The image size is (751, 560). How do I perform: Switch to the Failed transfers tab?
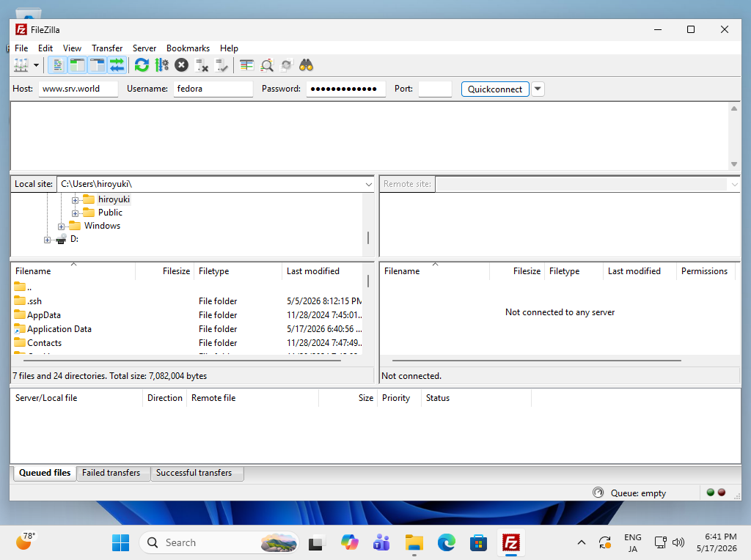[x=111, y=473]
